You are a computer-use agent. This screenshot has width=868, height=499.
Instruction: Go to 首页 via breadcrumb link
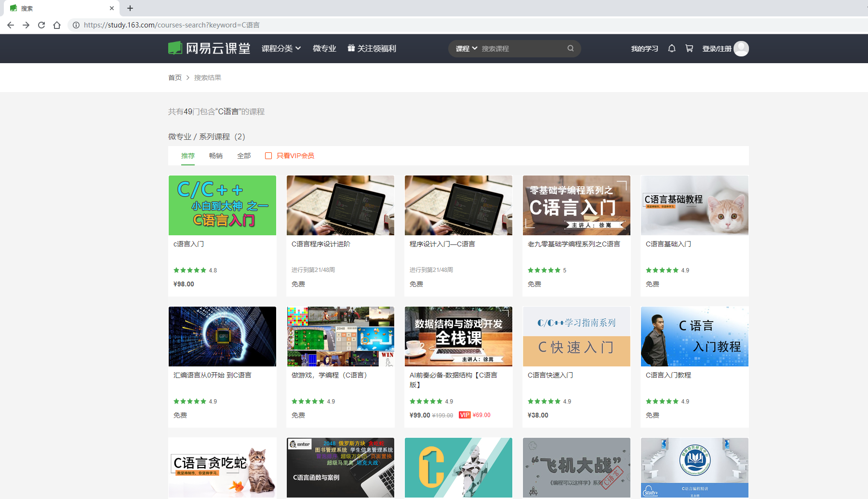pos(174,77)
